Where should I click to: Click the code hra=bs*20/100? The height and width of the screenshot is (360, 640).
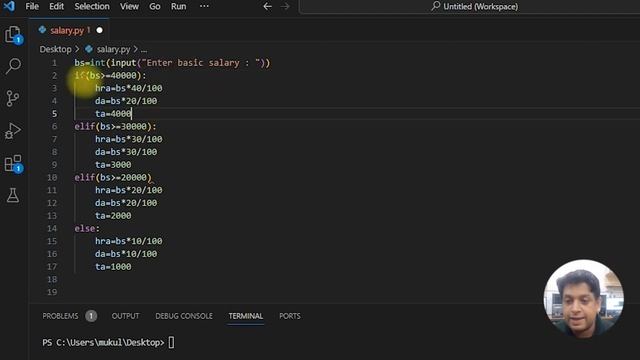129,190
